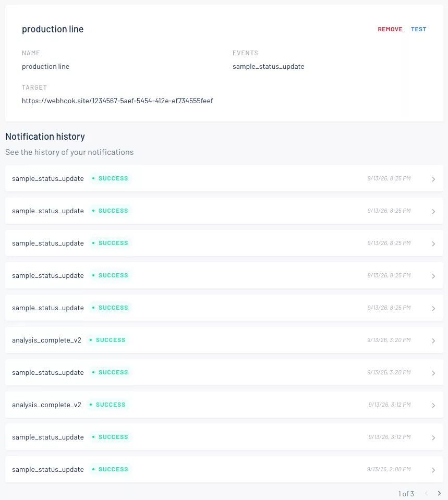Click 3:12 PM timestamp on sample_status_update row
Viewport: 448px width, 500px height.
click(x=389, y=437)
